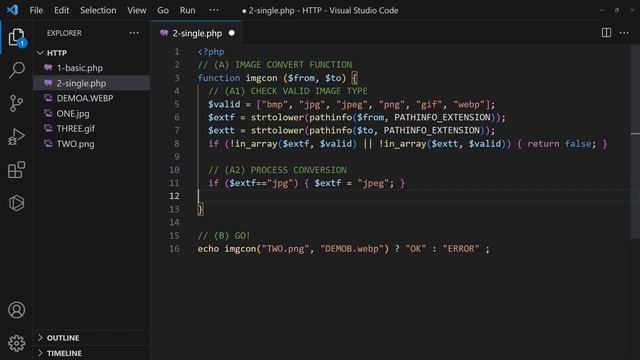Restore down the VS Code window
640x360 pixels.
click(617, 10)
